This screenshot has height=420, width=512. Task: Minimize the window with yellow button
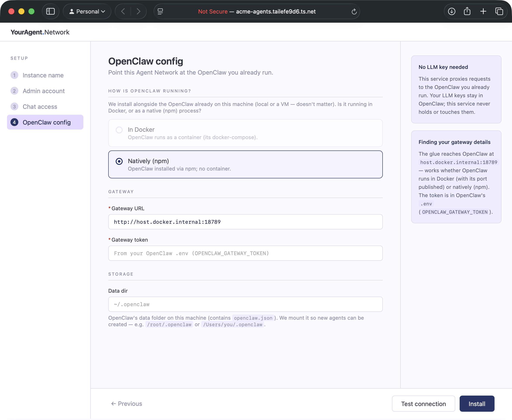(x=21, y=11)
